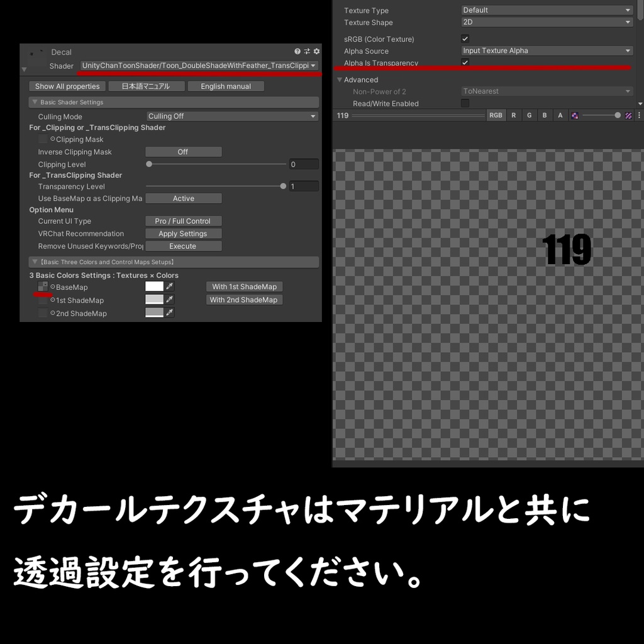This screenshot has height=644, width=644.
Task: Click texture inspector scrollbar
Action: (640, 10)
